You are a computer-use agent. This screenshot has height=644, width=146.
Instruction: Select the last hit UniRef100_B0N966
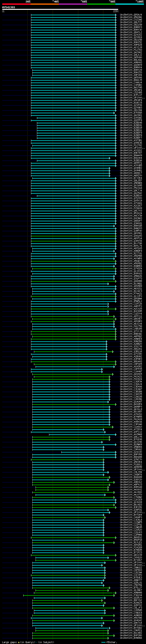[131, 638]
